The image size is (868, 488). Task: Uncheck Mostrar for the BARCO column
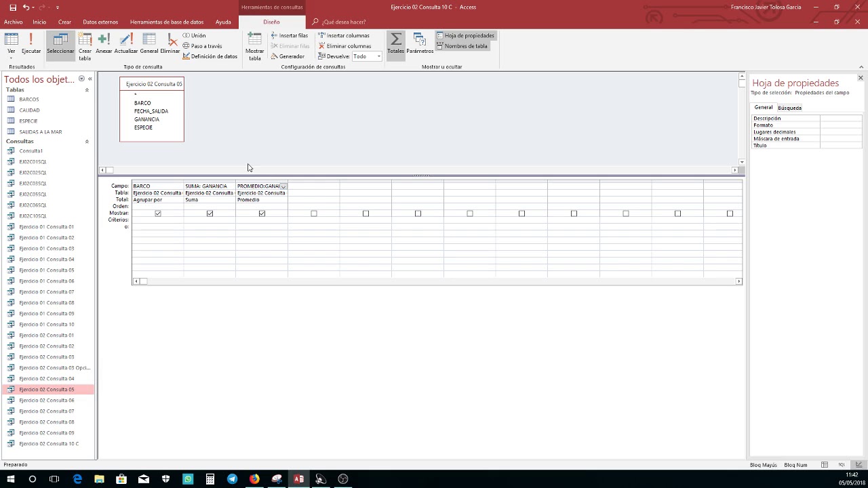(158, 213)
